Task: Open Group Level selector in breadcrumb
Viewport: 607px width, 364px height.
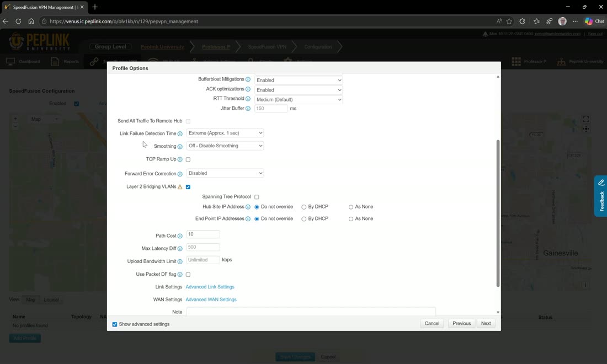Action: click(x=110, y=46)
